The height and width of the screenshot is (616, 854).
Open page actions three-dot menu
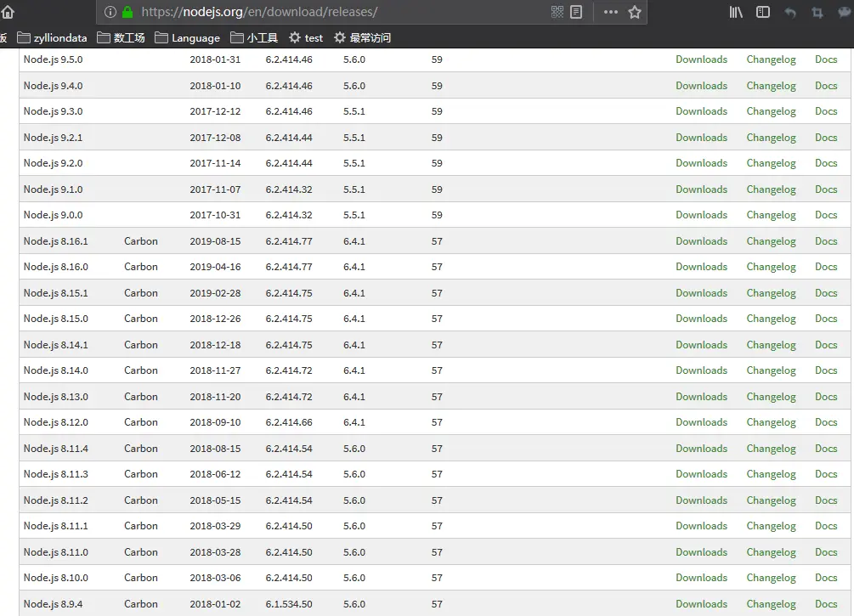(610, 12)
